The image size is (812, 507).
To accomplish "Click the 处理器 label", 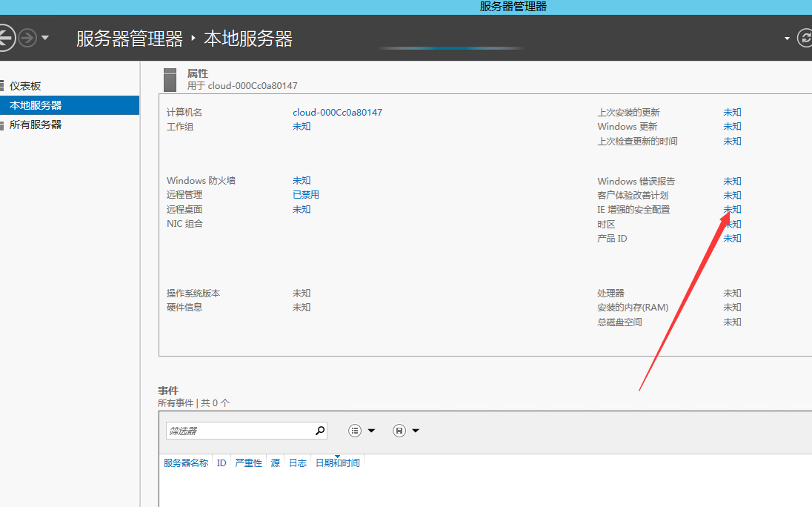I will pos(610,293).
